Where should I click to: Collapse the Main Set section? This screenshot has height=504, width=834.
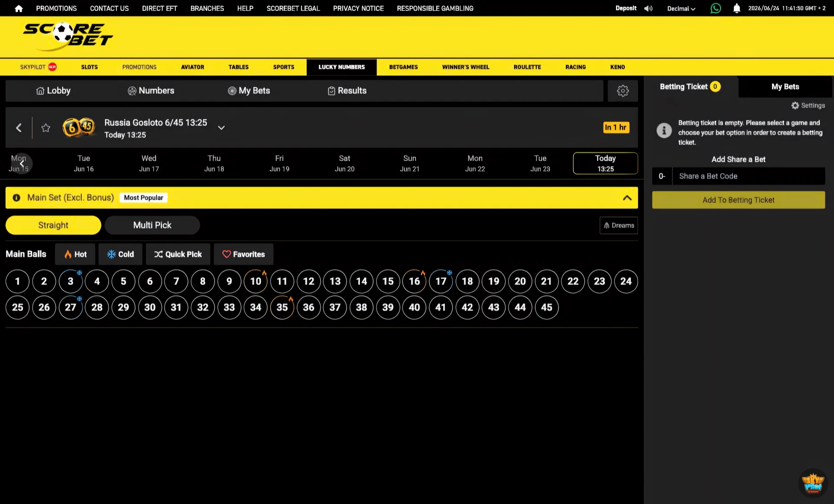click(627, 198)
